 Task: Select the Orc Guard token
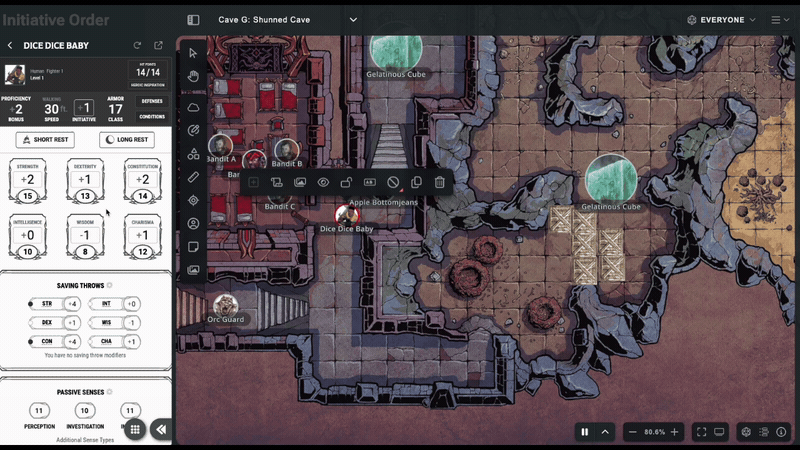(x=226, y=305)
